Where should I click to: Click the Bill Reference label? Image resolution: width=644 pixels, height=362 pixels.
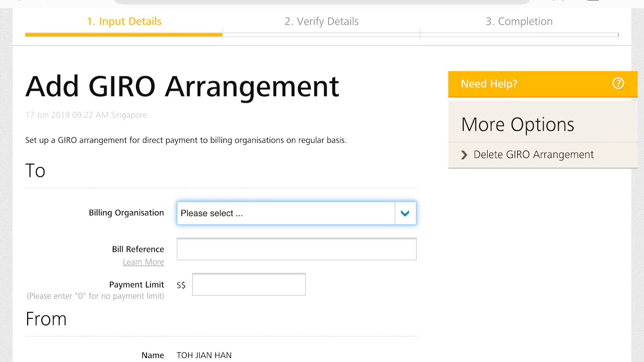(138, 249)
